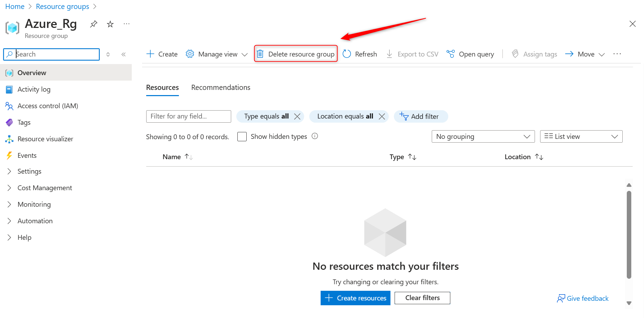Sort by Location column
This screenshot has height=318, width=644.
[x=524, y=157]
